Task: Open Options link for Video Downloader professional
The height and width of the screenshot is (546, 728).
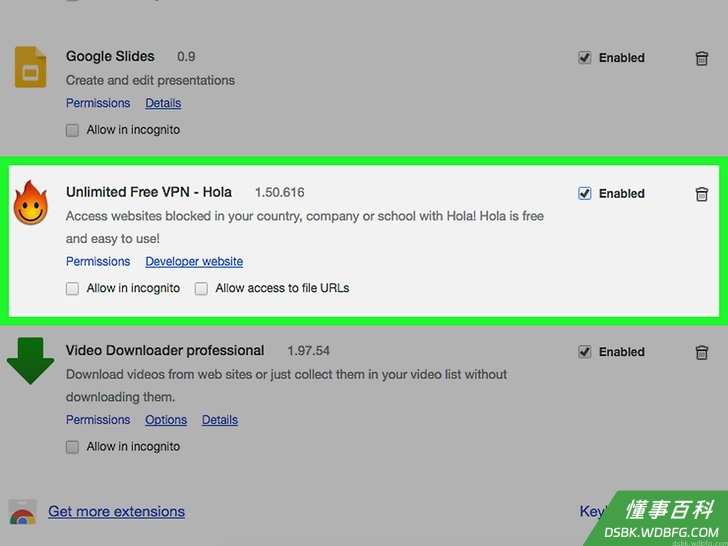Action: tap(166, 420)
